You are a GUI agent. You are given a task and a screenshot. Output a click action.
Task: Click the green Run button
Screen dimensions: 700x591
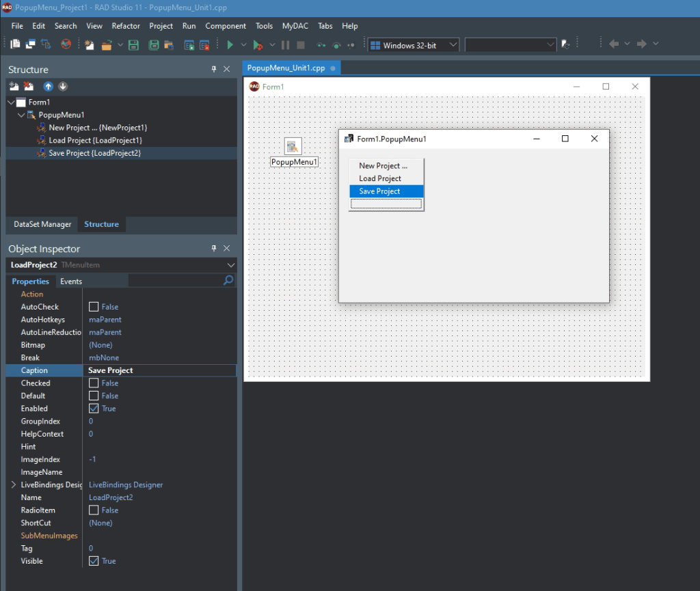click(230, 44)
